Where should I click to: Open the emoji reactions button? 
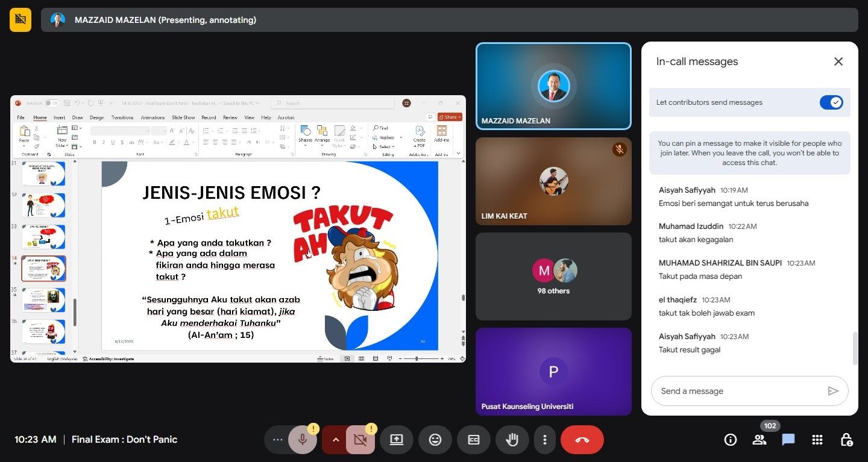coord(435,440)
